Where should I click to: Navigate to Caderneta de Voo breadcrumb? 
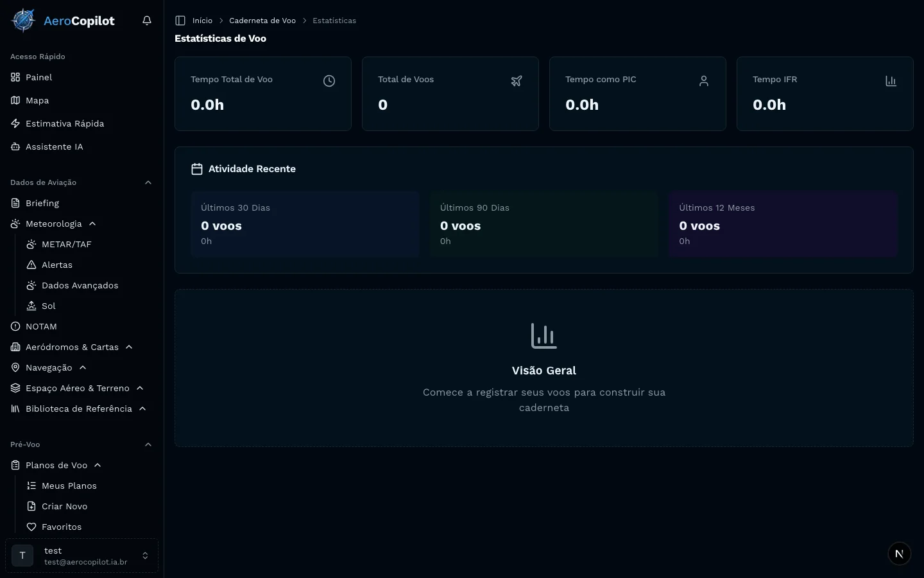262,21
